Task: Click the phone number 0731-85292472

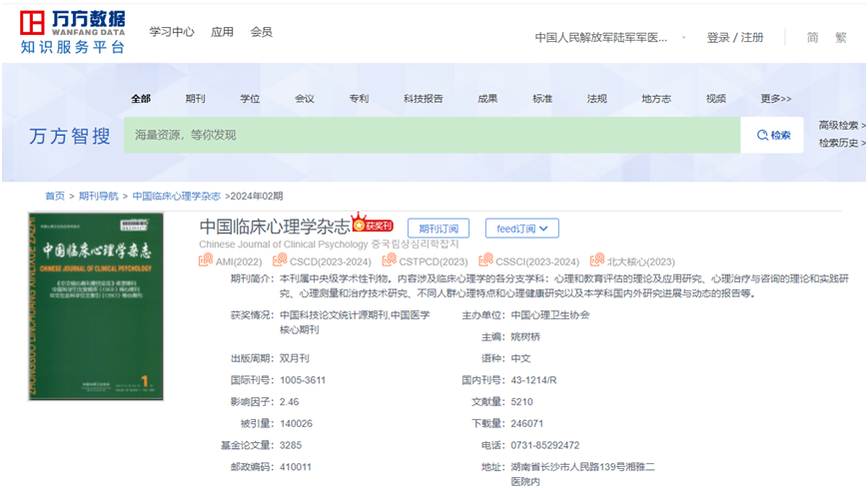Action: (x=545, y=445)
